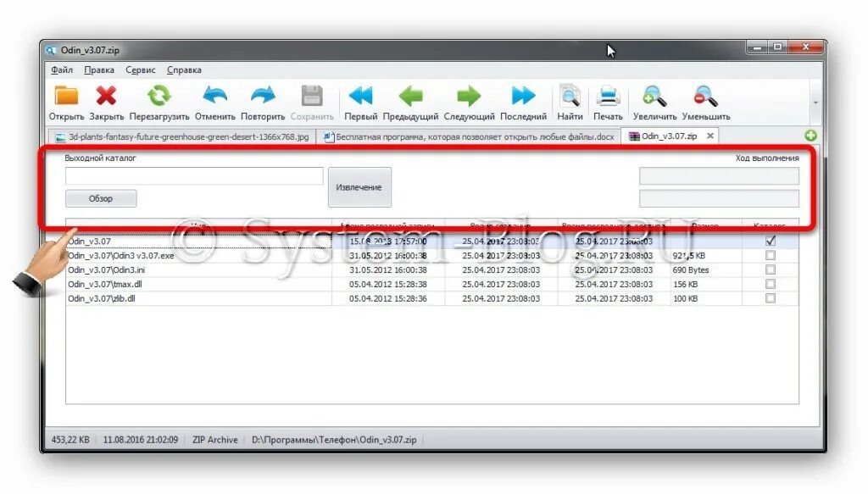
Task: Select the Odin_v3.07\Odin3.ini entry
Action: [106, 270]
